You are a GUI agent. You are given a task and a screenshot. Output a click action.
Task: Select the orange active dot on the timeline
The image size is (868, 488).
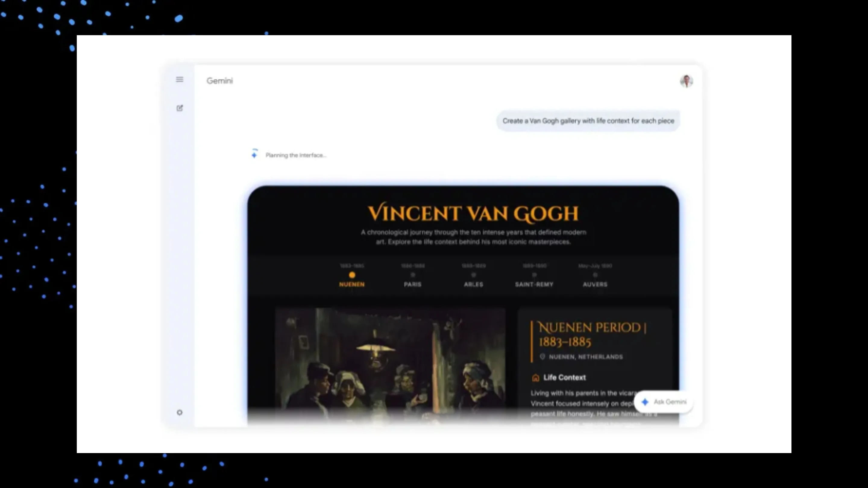click(x=352, y=275)
